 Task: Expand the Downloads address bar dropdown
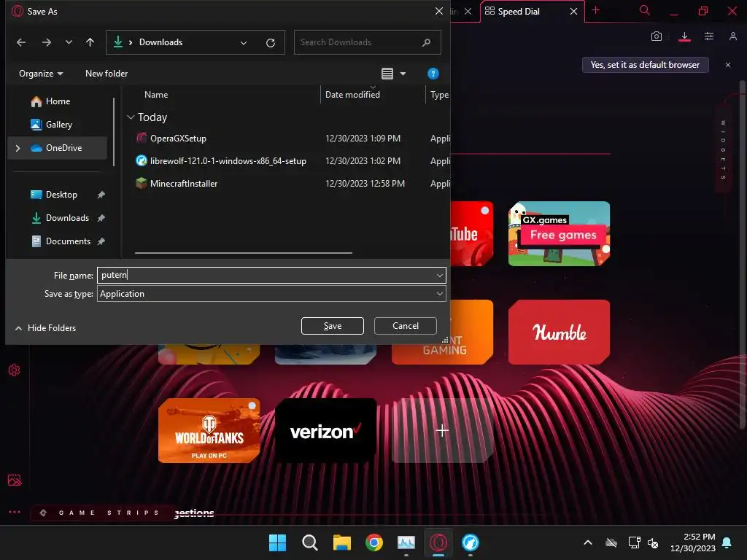(244, 43)
